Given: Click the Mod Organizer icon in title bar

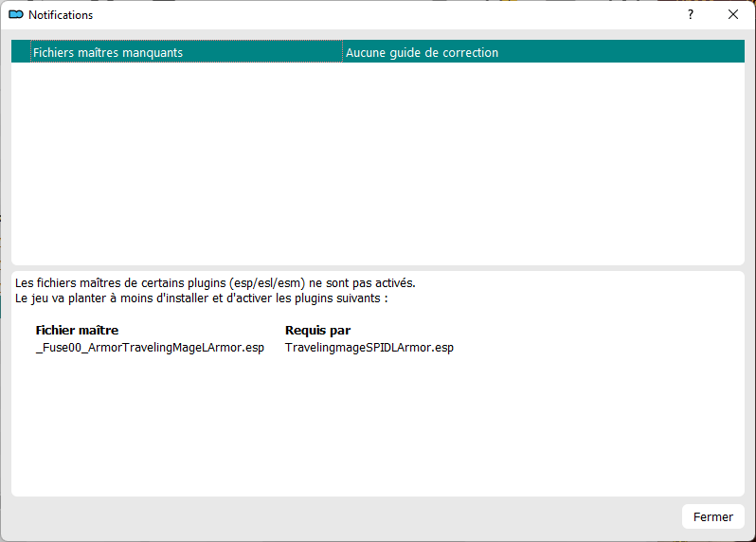Looking at the screenshot, I should tap(15, 15).
